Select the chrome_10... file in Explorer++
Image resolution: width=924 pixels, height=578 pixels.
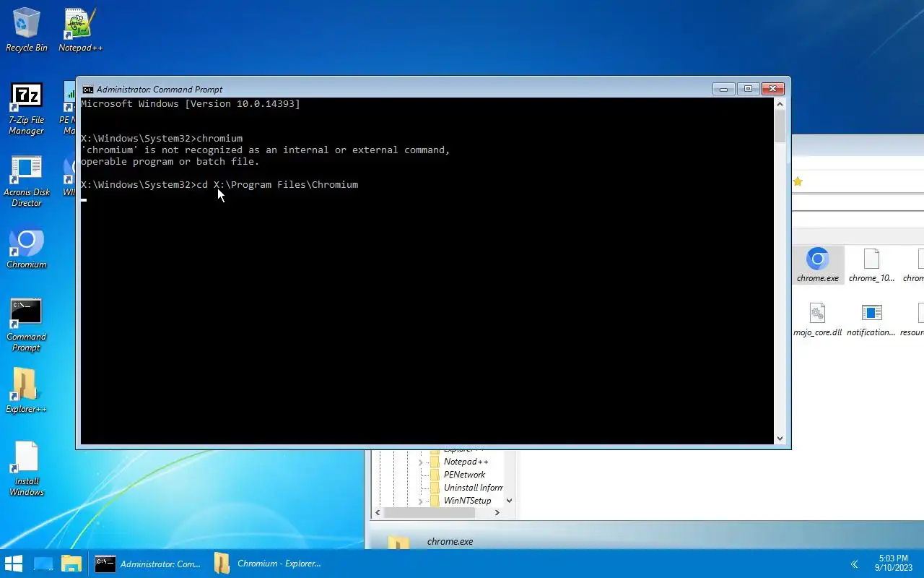coord(871,264)
